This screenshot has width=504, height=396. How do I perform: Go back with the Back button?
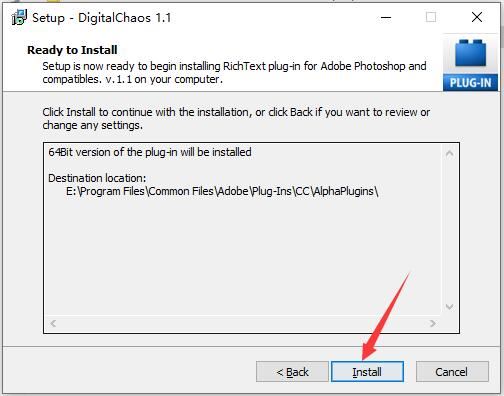(x=292, y=371)
